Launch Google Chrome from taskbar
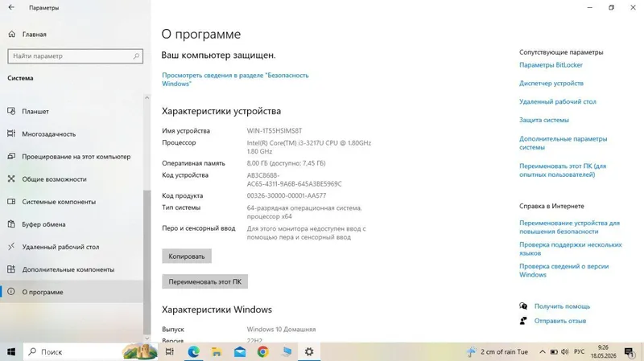Image resolution: width=644 pixels, height=361 pixels. (263, 352)
